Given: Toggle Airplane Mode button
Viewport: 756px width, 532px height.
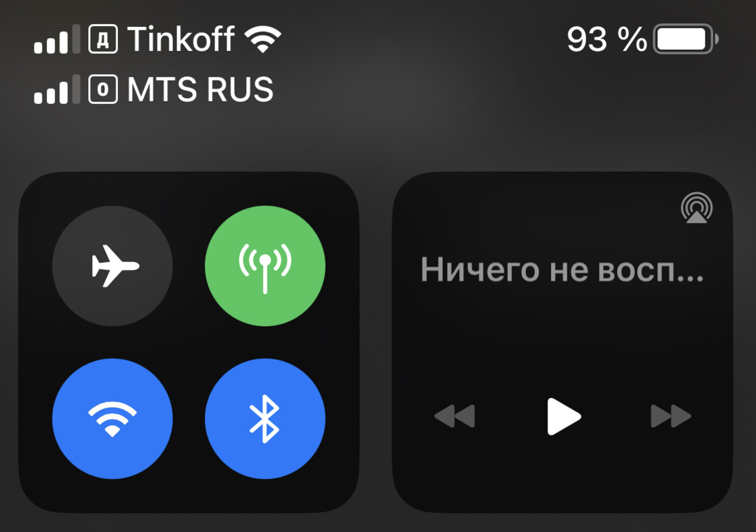Looking at the screenshot, I should click(112, 266).
